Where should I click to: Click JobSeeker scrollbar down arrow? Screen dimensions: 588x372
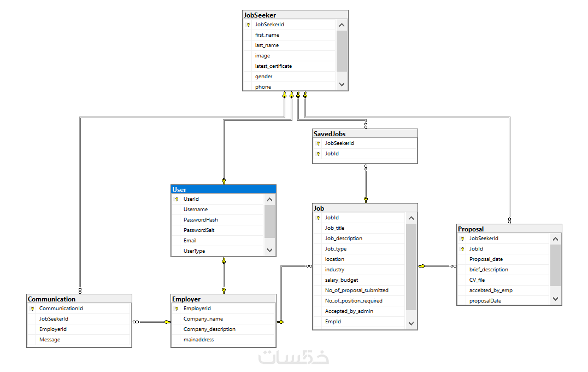point(342,84)
